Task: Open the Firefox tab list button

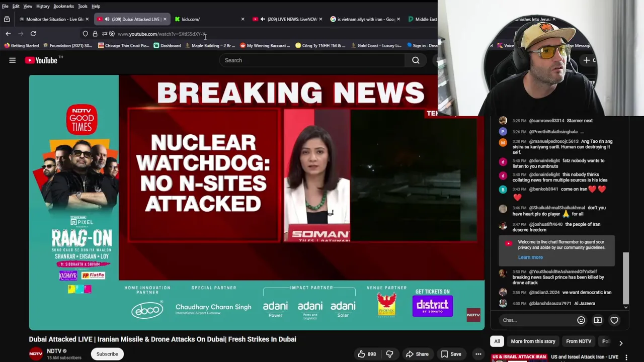Action: click(7, 19)
